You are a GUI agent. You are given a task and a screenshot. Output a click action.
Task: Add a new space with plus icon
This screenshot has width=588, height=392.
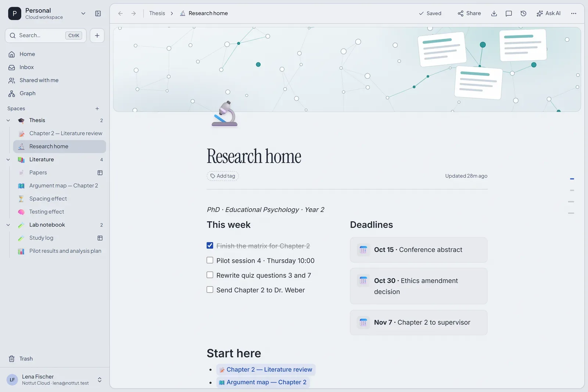[x=97, y=109]
